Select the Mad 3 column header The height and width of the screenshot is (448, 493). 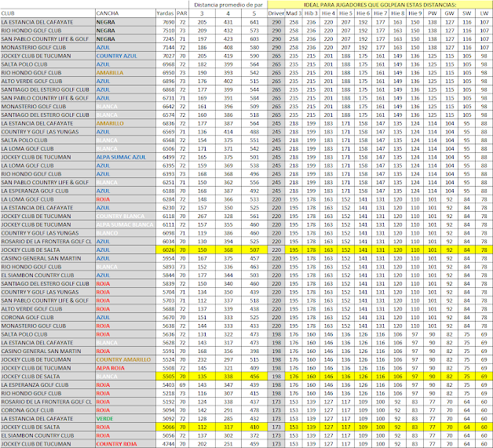click(294, 13)
